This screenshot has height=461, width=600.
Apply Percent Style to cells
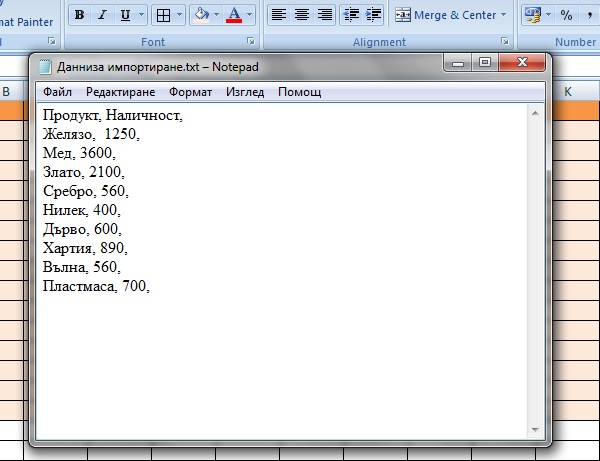click(x=566, y=15)
